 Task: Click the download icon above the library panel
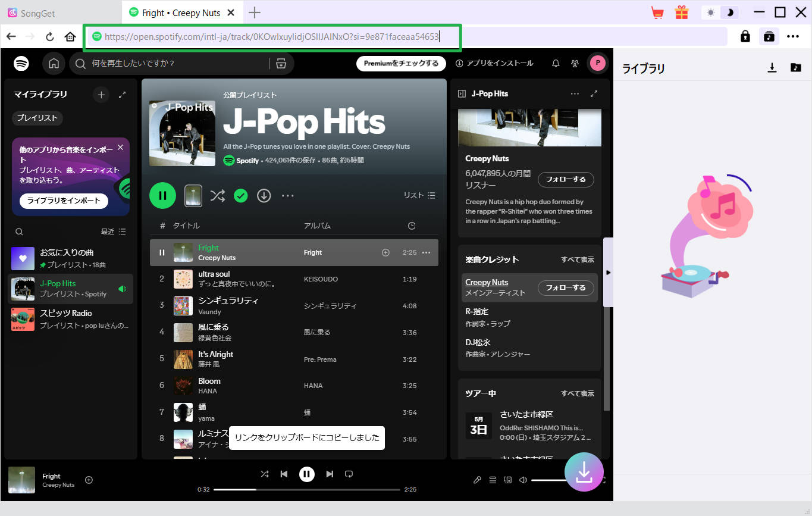click(772, 68)
